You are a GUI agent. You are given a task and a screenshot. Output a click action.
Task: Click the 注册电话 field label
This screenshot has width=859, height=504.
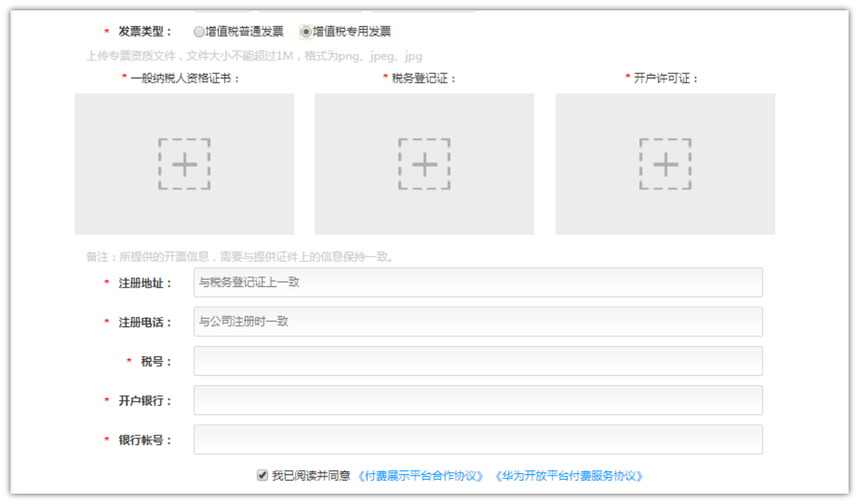(144, 322)
